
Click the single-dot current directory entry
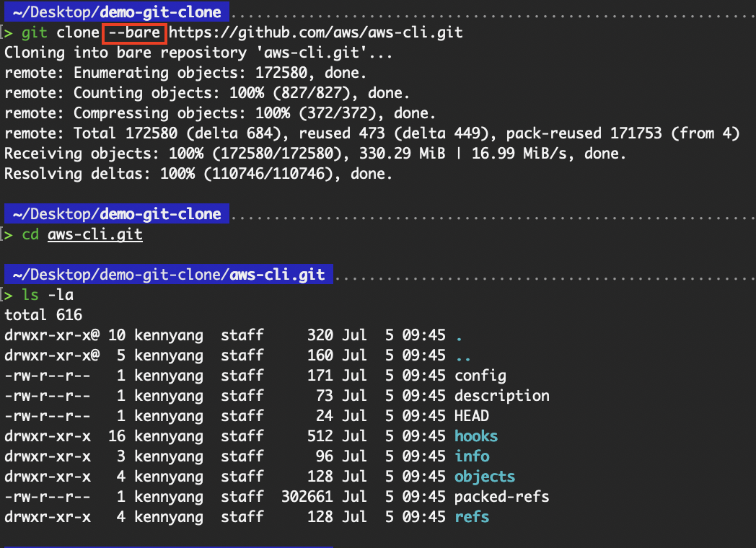[459, 339]
